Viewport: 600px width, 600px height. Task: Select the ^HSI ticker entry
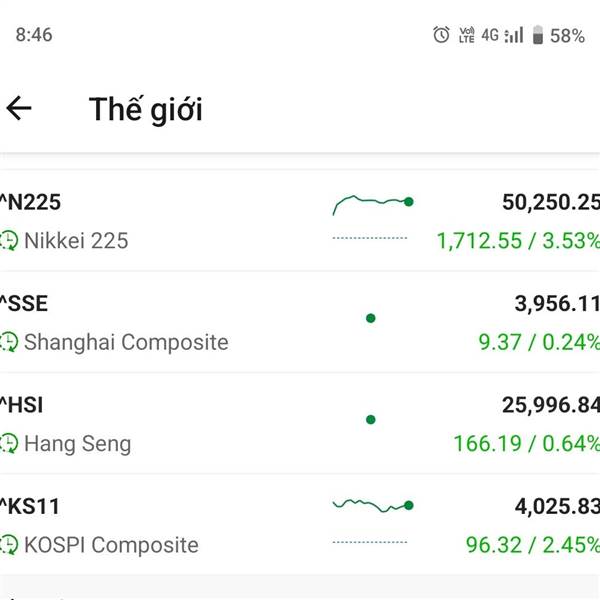[23, 405]
